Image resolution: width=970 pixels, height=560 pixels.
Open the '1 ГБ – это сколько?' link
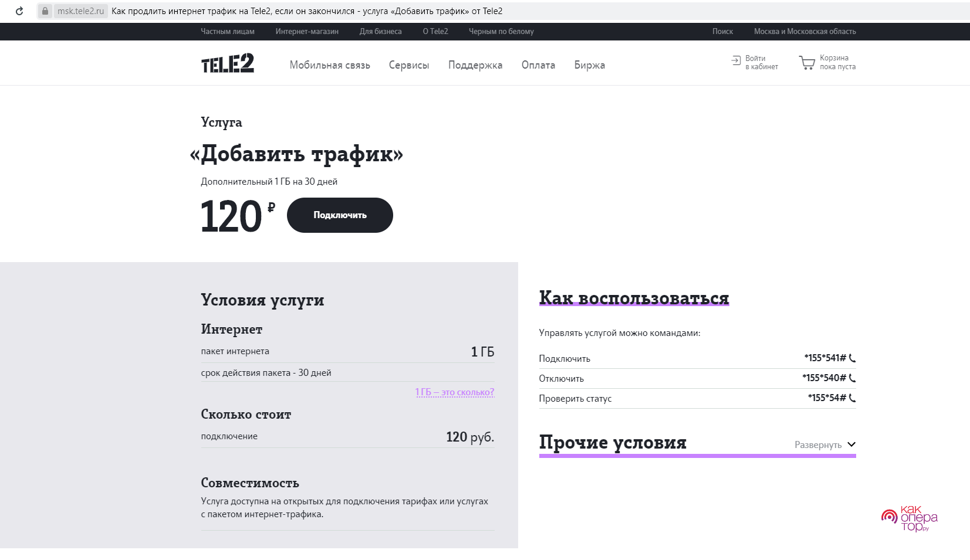[455, 392]
